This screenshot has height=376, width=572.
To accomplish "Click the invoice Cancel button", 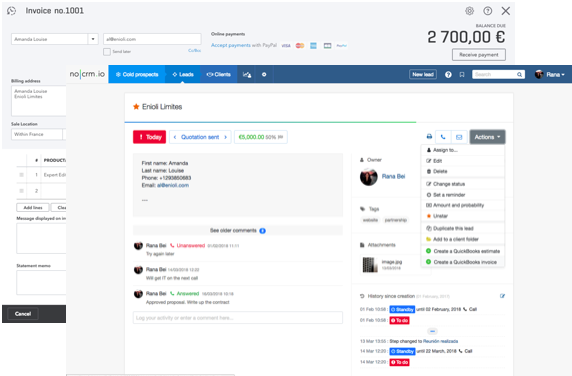I will pyautogui.click(x=23, y=314).
